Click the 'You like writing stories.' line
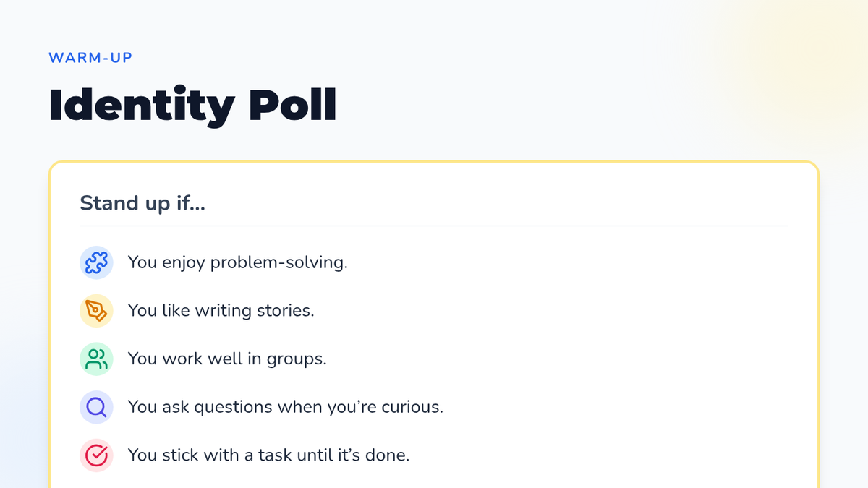Viewport: 868px width, 488px height. 221,311
